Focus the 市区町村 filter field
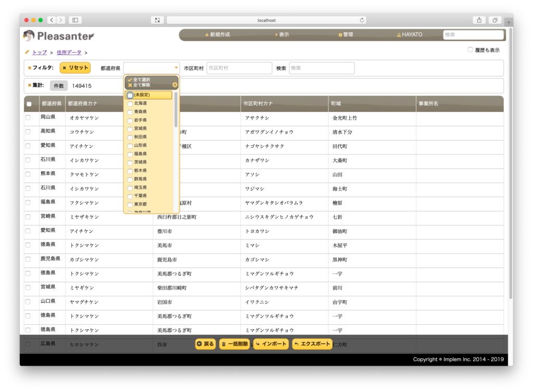 point(239,68)
